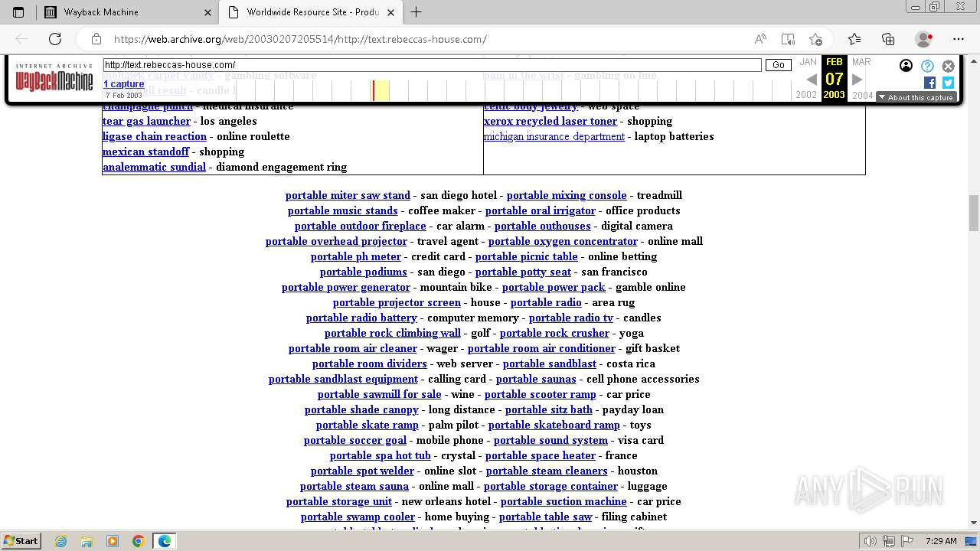Viewport: 980px width, 551px height.
Task: Open the tab actions menu icon
Action: pyautogui.click(x=18, y=12)
